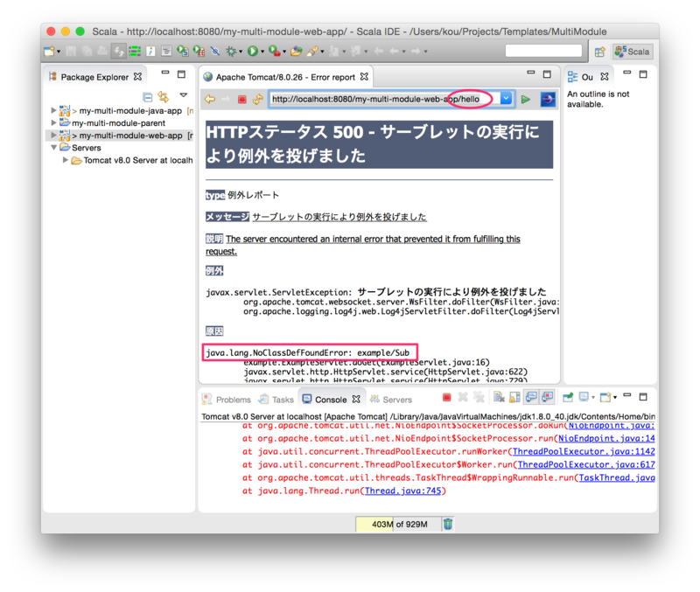Switch to the Servers tab

[391, 400]
